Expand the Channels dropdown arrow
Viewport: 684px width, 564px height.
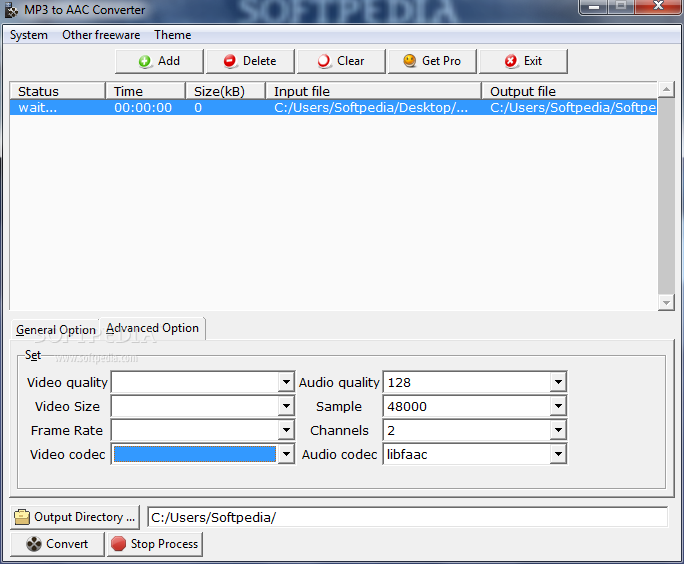coord(558,431)
